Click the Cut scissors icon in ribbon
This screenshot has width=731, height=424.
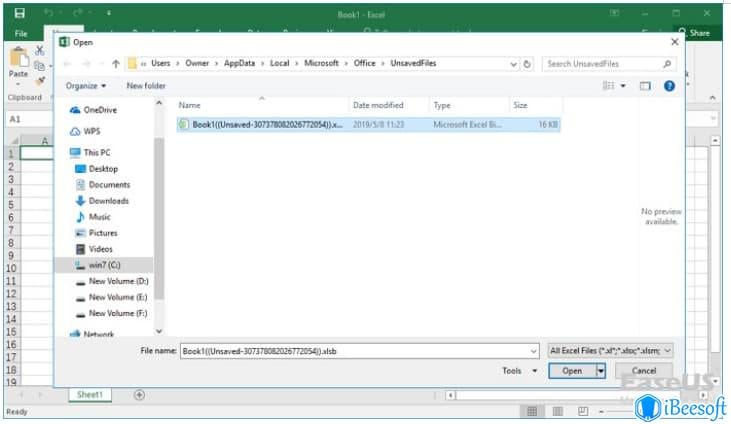[x=40, y=49]
